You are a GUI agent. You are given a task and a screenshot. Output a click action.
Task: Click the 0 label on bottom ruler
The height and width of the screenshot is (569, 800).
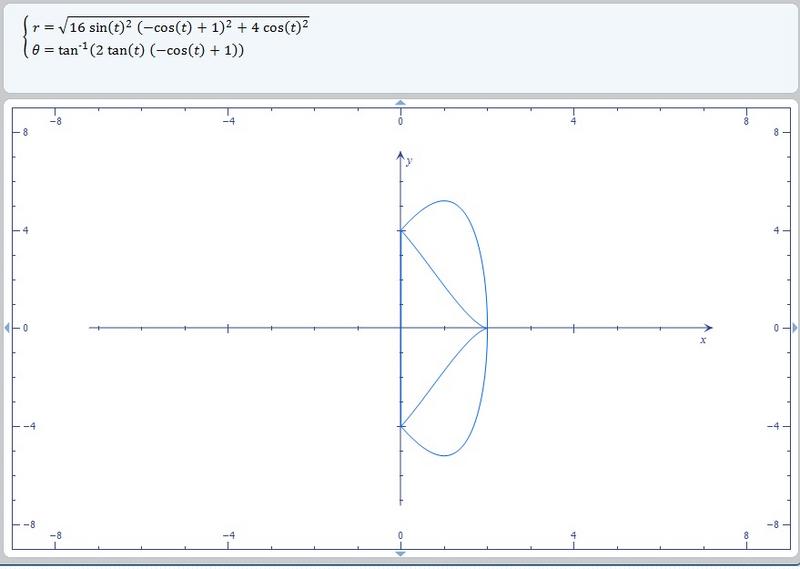[x=400, y=535]
